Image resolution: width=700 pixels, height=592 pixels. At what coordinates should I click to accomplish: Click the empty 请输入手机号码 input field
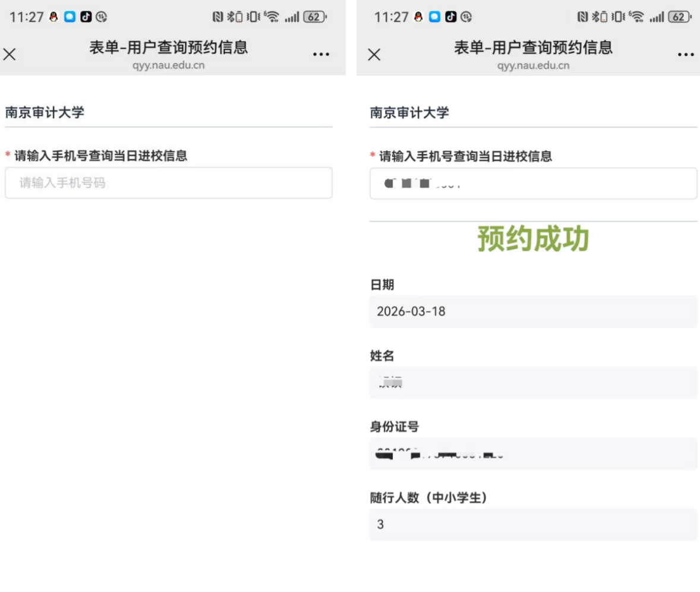pos(168,183)
